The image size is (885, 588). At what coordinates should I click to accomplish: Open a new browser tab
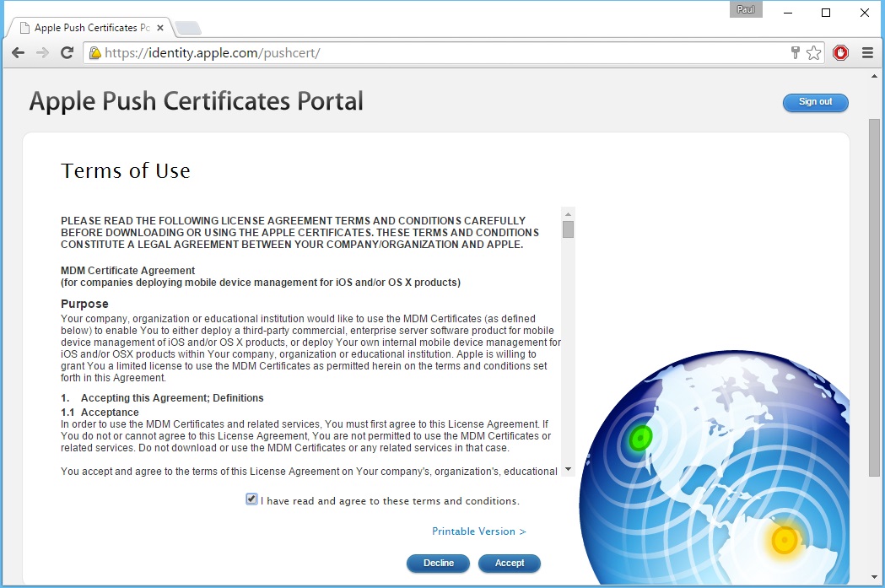tap(187, 29)
